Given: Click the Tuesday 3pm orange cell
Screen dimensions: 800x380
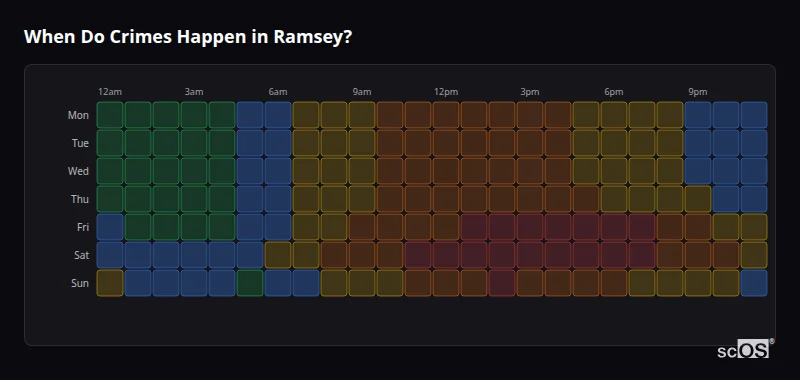Looking at the screenshot, I should [530, 143].
